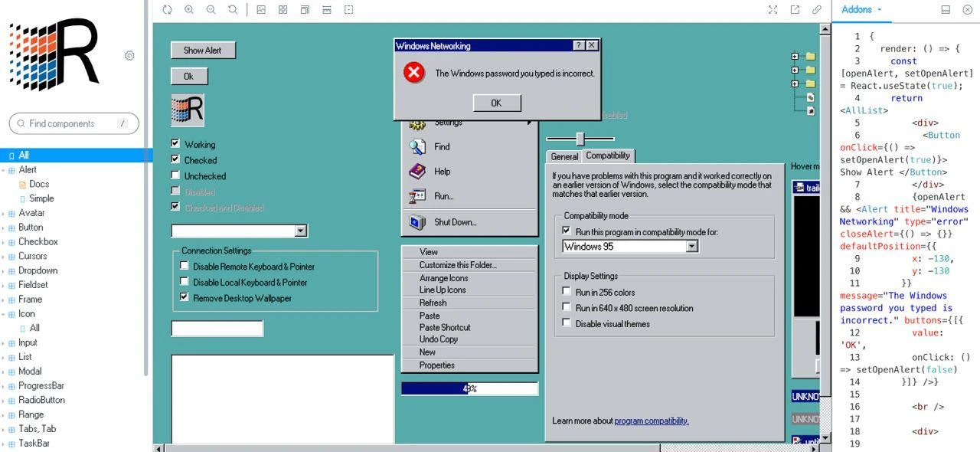This screenshot has height=452, width=980.
Task: Click the 43% progress bar
Action: pyautogui.click(x=469, y=388)
